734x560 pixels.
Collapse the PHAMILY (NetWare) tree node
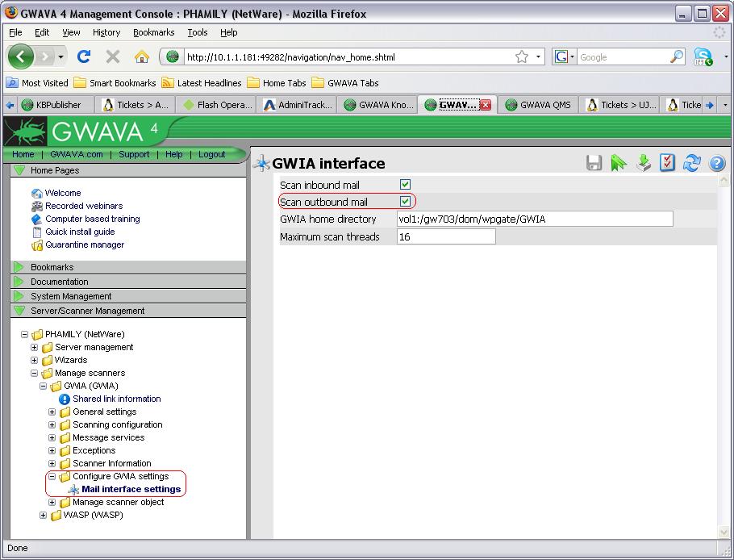(24, 334)
